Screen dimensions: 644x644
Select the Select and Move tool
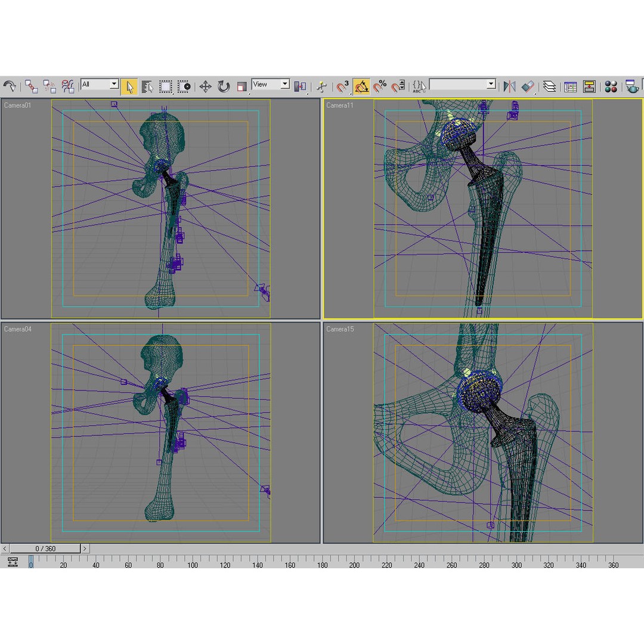point(205,86)
